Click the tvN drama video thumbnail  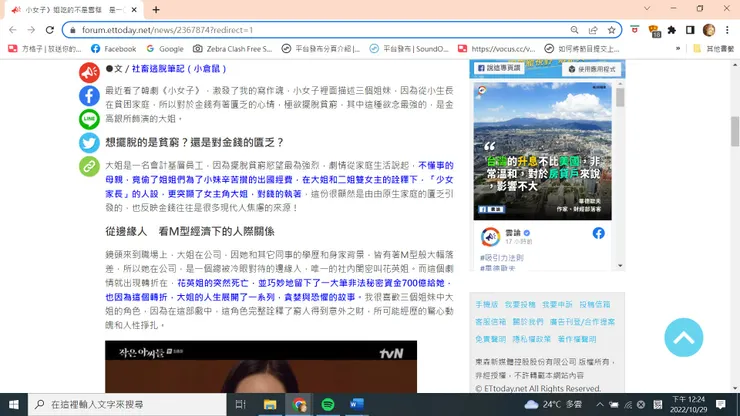pos(261,366)
